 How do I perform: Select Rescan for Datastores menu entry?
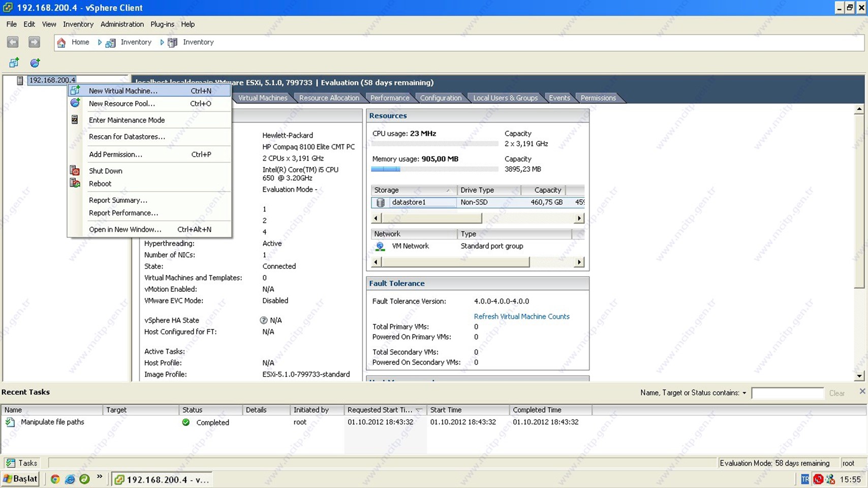(x=149, y=137)
